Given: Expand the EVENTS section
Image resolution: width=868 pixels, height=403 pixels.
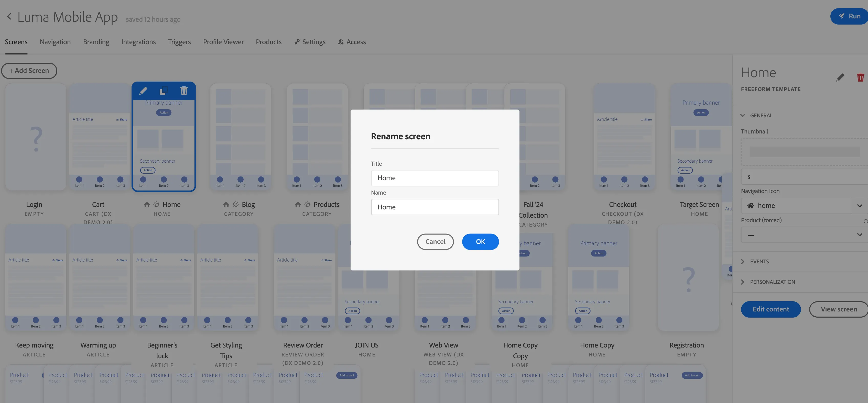Looking at the screenshot, I should [x=755, y=262].
